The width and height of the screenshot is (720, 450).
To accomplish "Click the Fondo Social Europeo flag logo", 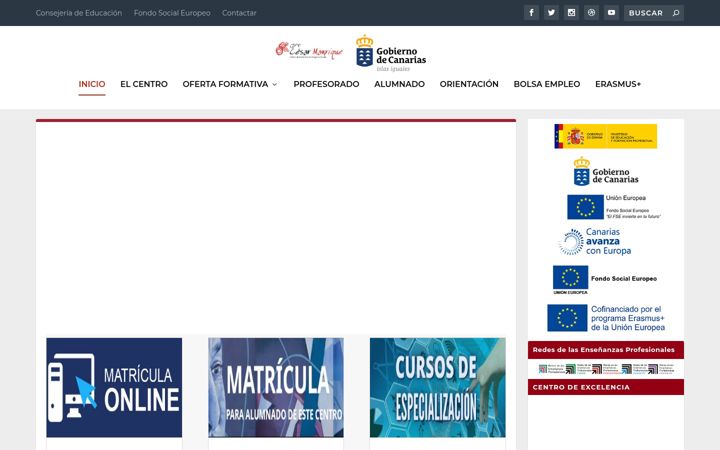I will click(605, 280).
